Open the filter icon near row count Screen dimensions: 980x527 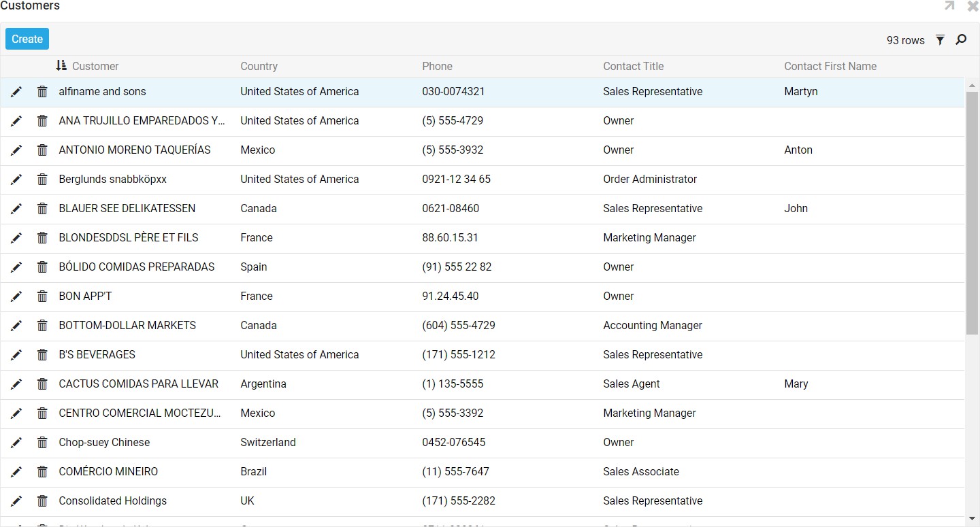[940, 40]
